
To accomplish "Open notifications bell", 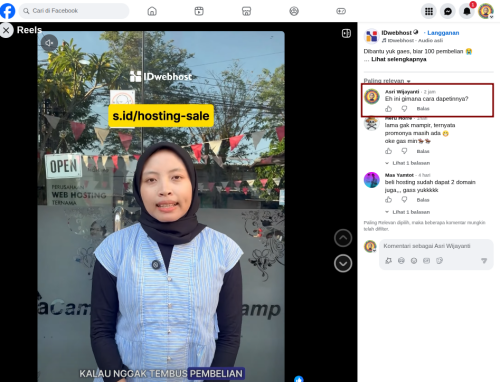I will coord(467,11).
